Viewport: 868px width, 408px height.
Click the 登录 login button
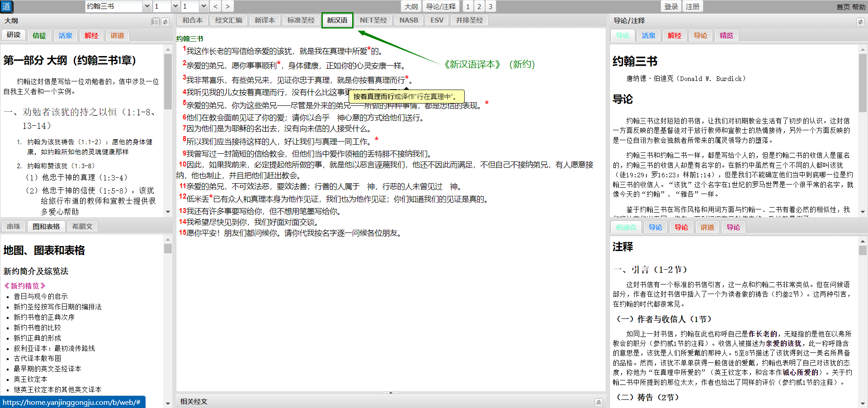click(x=671, y=6)
